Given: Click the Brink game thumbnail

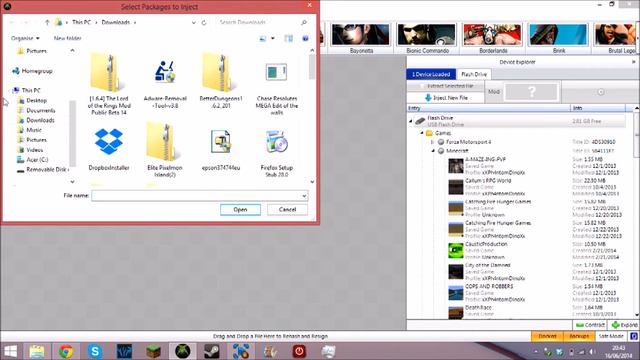Looking at the screenshot, I should click(x=558, y=35).
